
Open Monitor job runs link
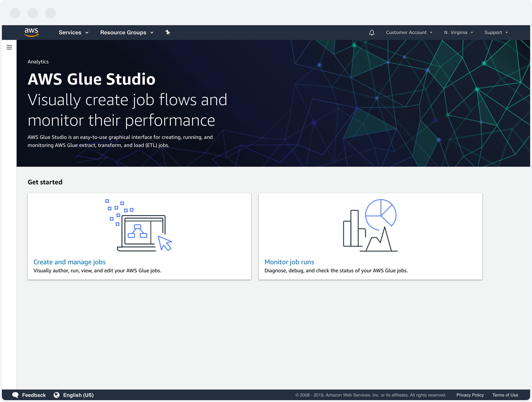(289, 262)
